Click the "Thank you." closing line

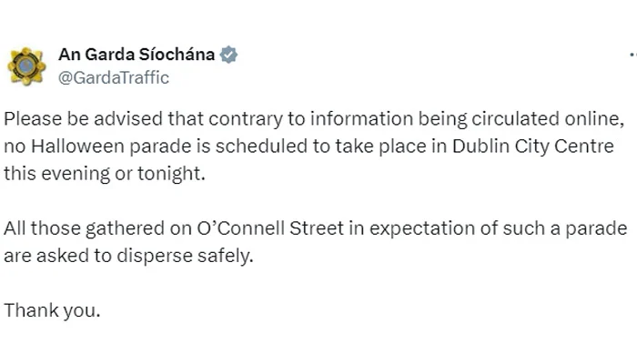click(52, 310)
